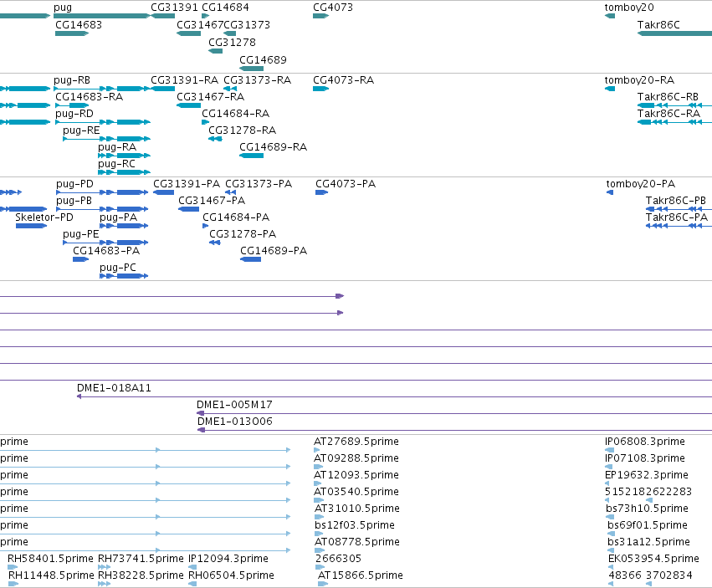
Task: Click the IP06808.3prime EST label
Action: (x=645, y=442)
